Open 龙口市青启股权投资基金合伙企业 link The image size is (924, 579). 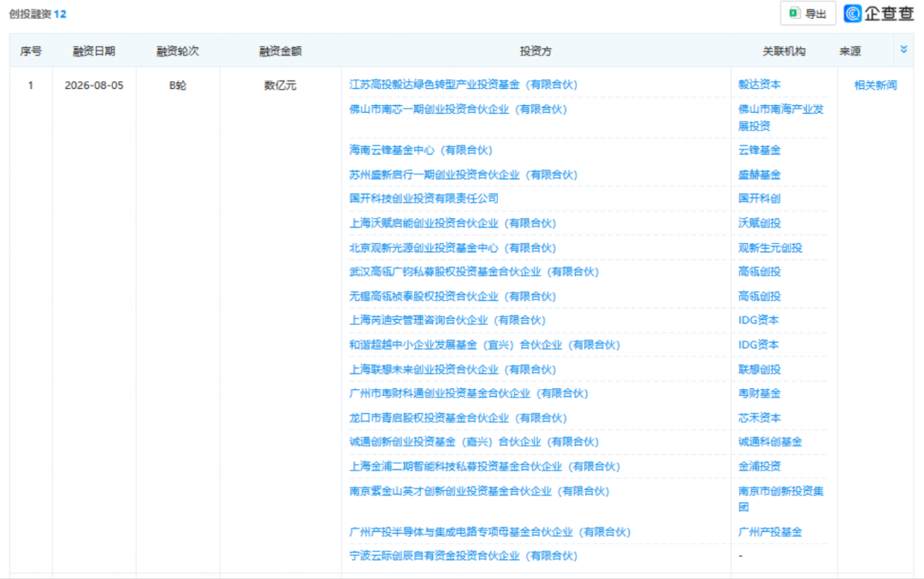[x=458, y=417]
